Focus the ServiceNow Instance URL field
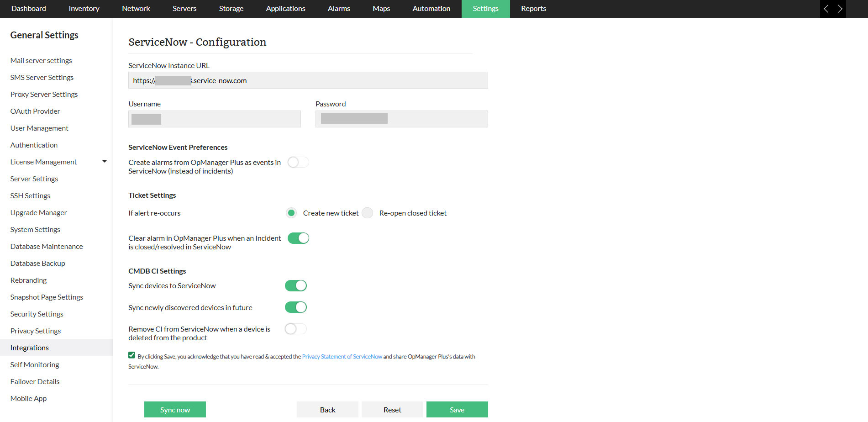The image size is (868, 422). pyautogui.click(x=308, y=80)
